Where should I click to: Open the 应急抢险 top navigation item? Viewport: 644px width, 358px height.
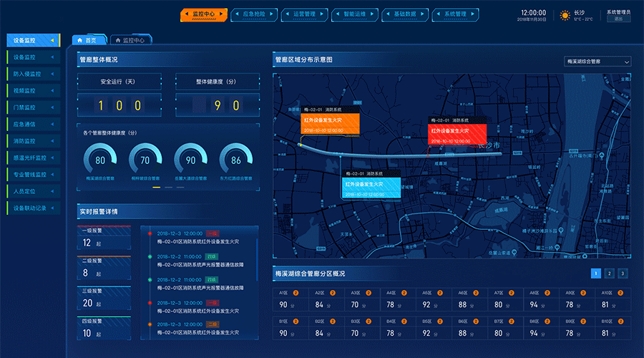click(x=254, y=14)
